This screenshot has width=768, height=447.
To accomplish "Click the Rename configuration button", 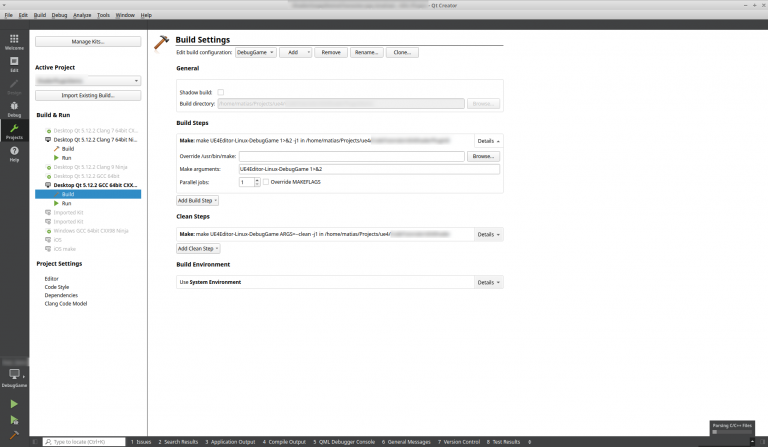I will (366, 52).
